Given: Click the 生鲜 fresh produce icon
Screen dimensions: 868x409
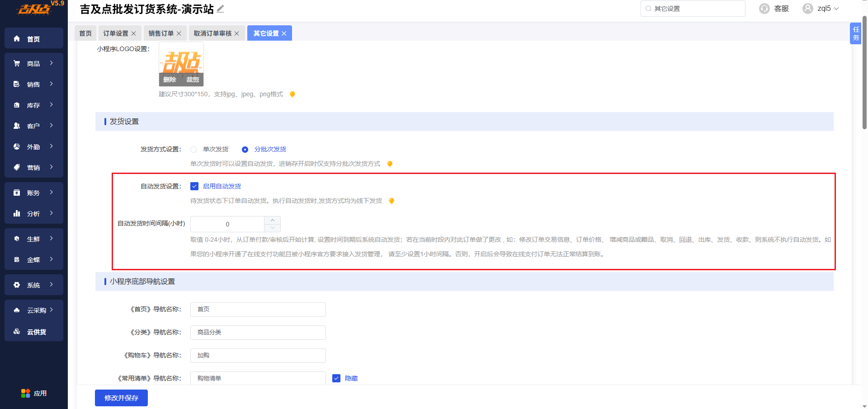Looking at the screenshot, I should coord(17,239).
